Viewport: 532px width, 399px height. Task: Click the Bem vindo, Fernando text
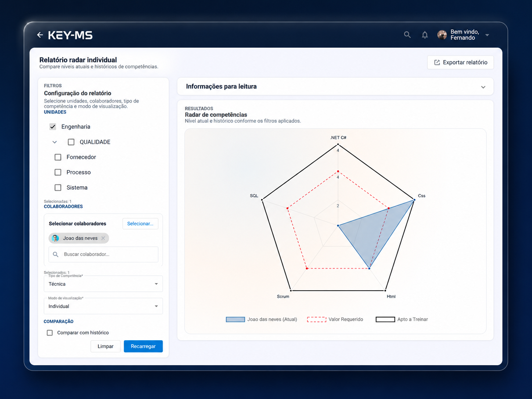[x=465, y=35]
